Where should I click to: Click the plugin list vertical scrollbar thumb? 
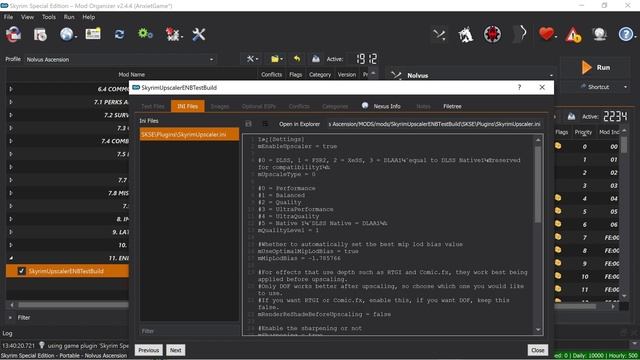tap(624, 144)
